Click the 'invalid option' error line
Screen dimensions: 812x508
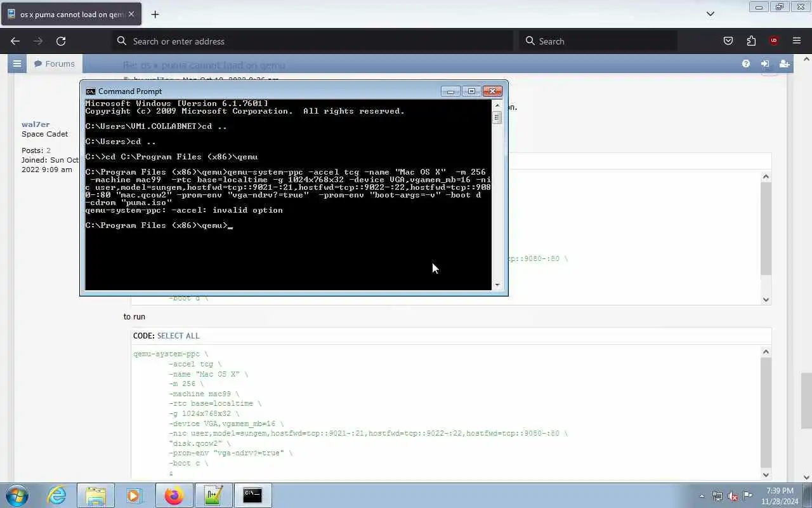[x=184, y=210]
